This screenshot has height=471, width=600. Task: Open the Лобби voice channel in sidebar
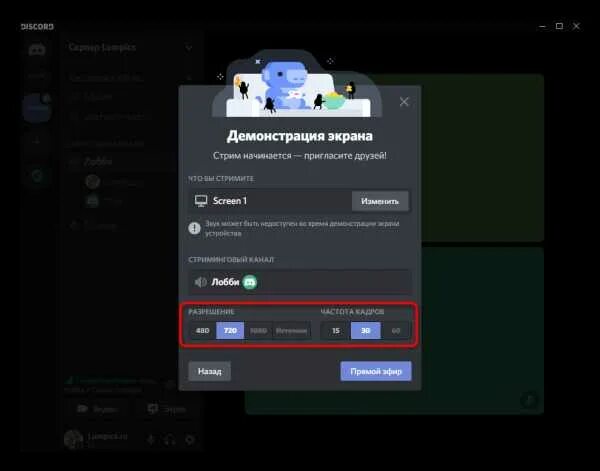pos(98,161)
